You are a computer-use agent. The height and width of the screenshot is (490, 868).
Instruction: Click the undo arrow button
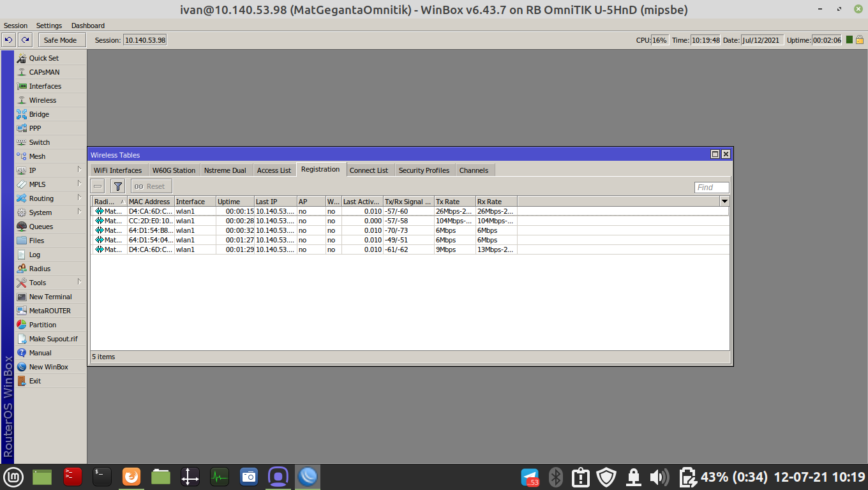pos(8,40)
